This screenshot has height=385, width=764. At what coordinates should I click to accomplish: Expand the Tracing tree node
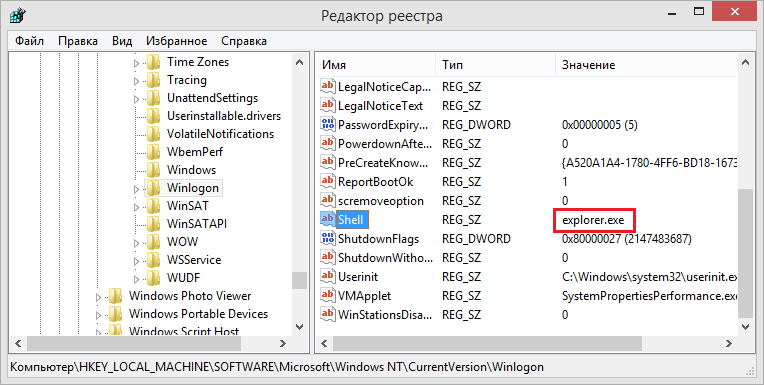tap(136, 81)
